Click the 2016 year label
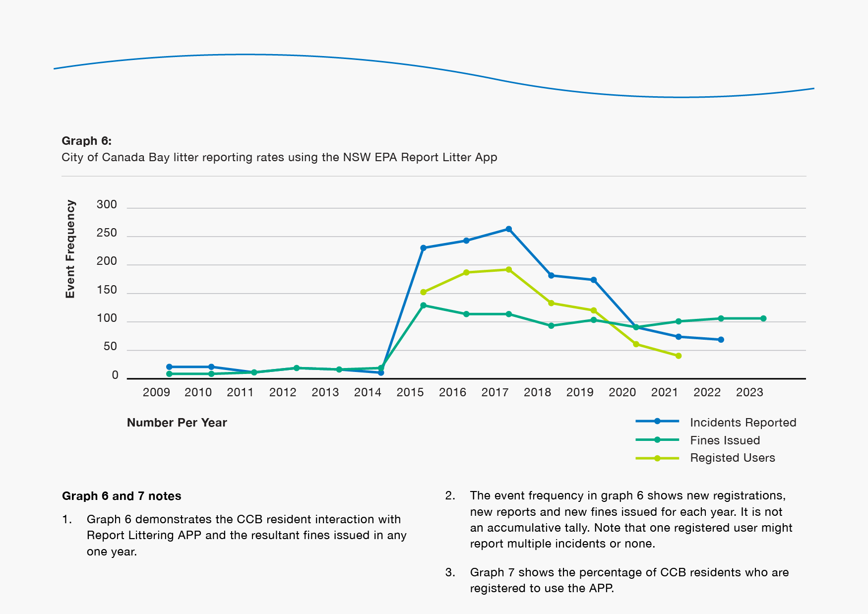 pos(453,392)
